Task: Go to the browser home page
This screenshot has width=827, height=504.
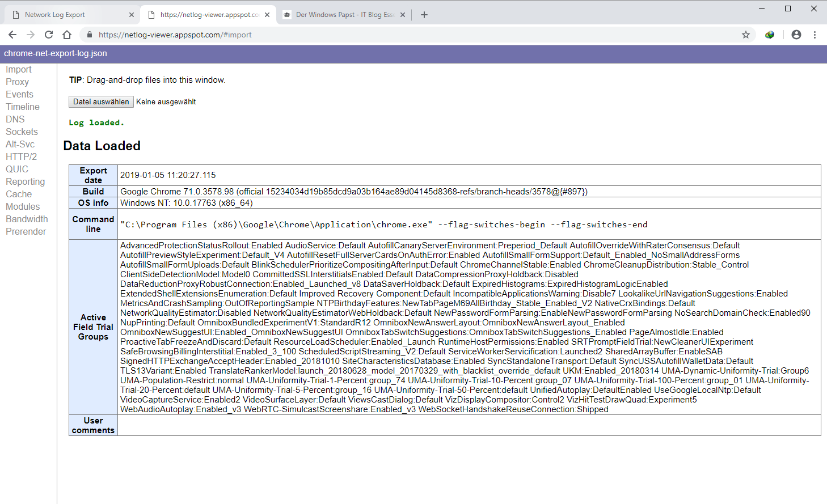Action: click(x=67, y=35)
